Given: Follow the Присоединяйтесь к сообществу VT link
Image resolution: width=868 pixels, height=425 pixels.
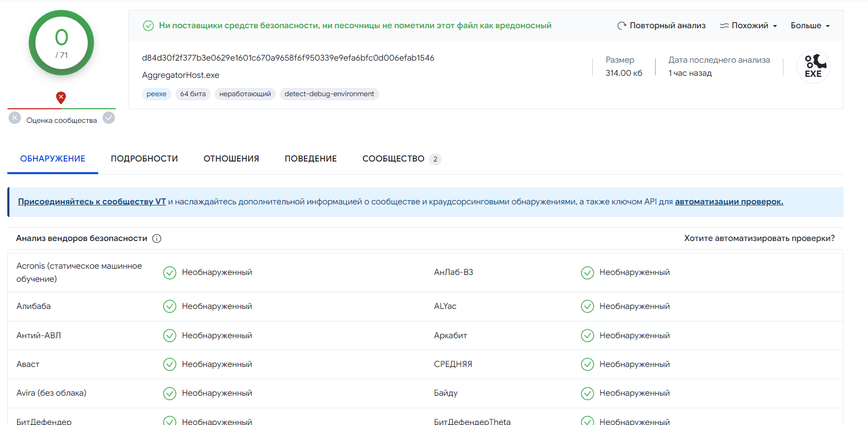Looking at the screenshot, I should click(x=92, y=202).
